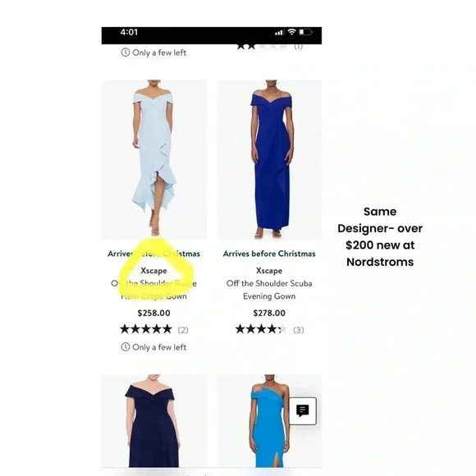
Task: Click the clock icon beside lower 'Only a few left'
Action: [x=126, y=346]
